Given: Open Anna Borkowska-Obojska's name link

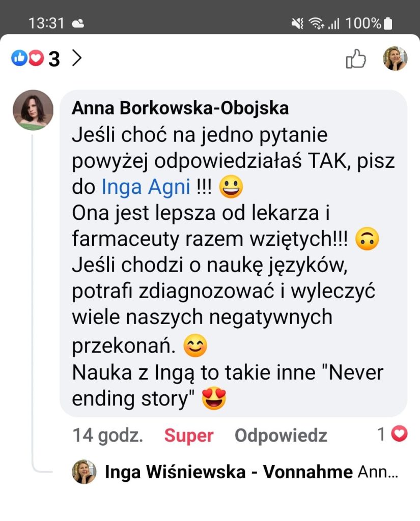Looking at the screenshot, I should point(180,108).
